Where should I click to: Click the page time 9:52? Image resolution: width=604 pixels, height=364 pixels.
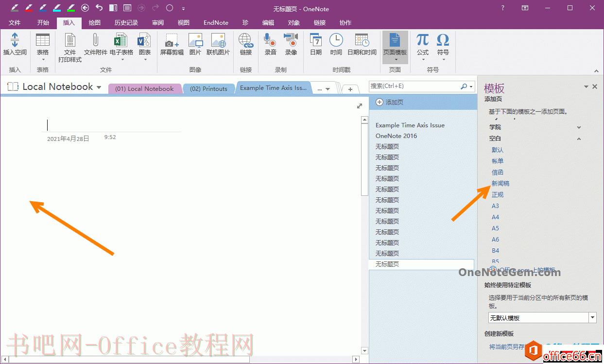pyautogui.click(x=110, y=137)
